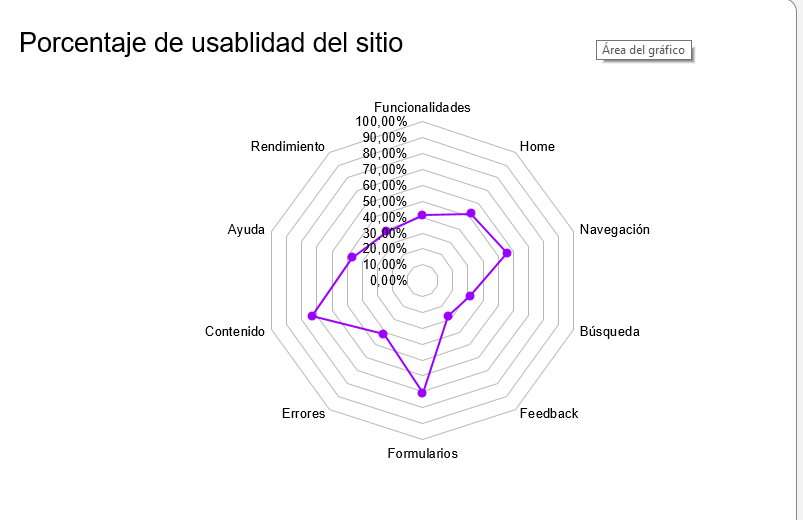Select the 'Home' axis label
803x520 pixels.
pyautogui.click(x=537, y=147)
